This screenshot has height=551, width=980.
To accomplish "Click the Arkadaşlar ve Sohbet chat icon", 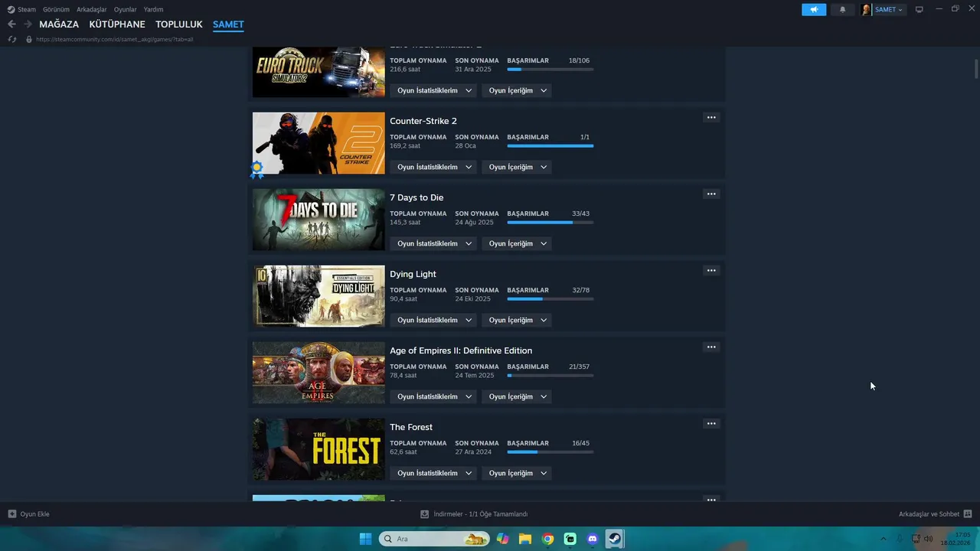I will 968,514.
